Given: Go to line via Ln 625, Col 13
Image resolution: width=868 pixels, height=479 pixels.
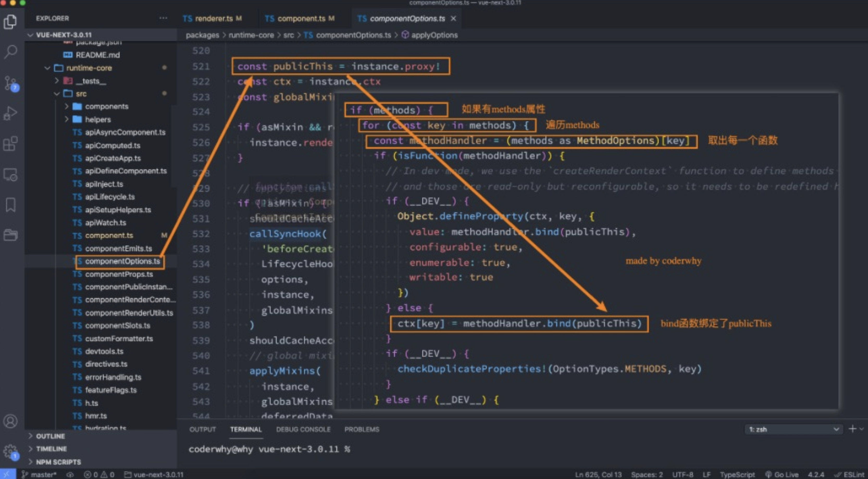Looking at the screenshot, I should click(598, 475).
